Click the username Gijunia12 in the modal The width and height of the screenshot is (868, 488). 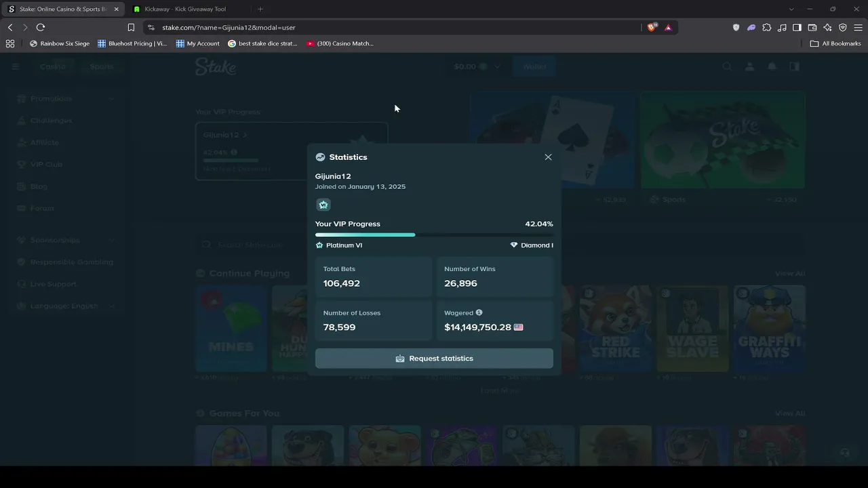[333, 176]
